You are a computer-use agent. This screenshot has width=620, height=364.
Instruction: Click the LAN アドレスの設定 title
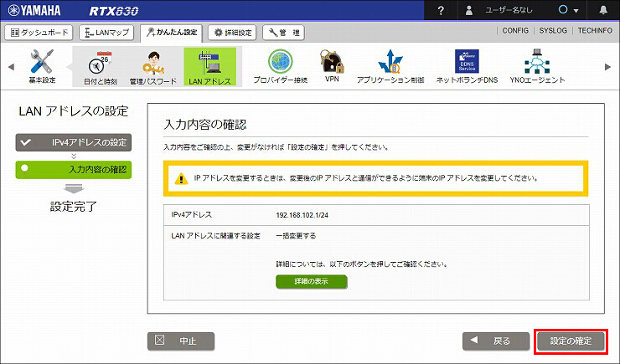coord(74,111)
